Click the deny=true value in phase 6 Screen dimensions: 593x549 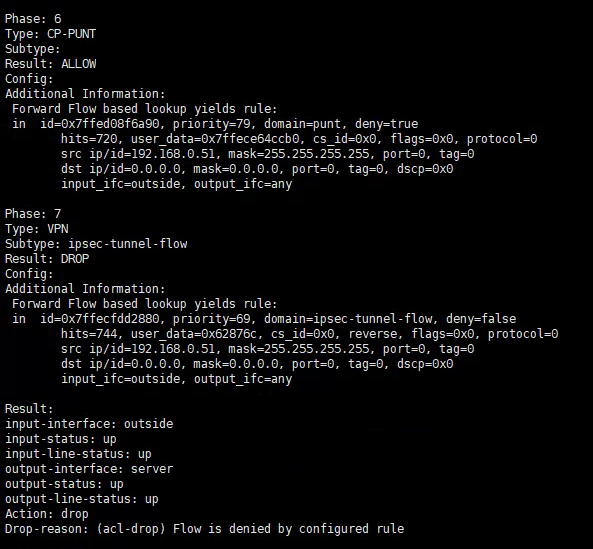tap(387, 124)
